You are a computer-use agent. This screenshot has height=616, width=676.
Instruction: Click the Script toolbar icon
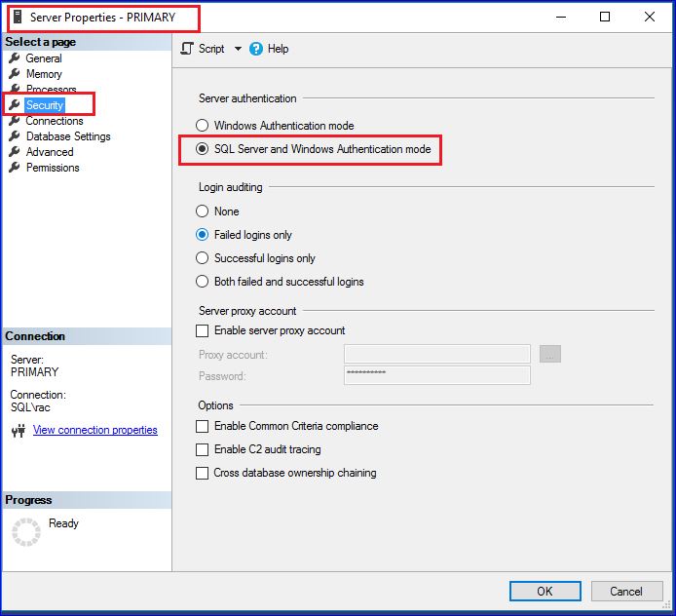(189, 49)
